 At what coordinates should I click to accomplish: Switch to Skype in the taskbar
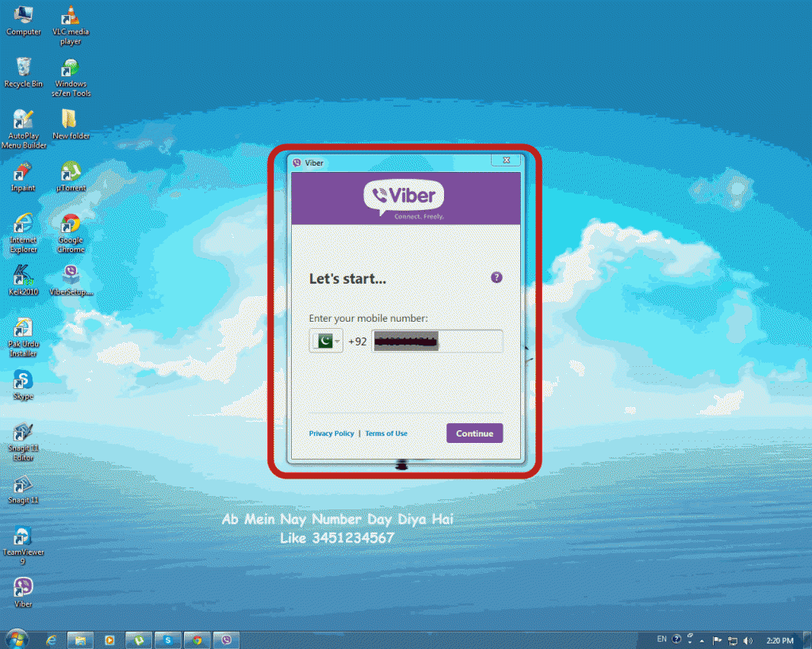(168, 640)
